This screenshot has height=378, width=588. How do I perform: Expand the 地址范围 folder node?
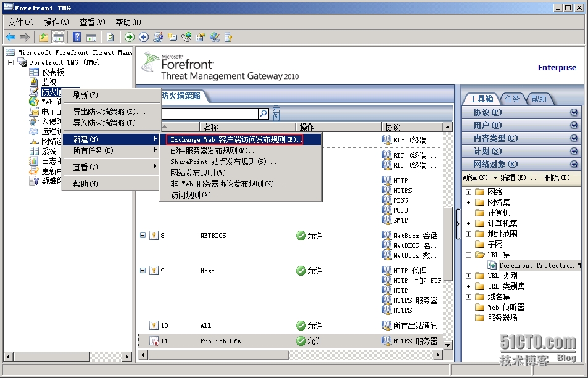pos(469,234)
